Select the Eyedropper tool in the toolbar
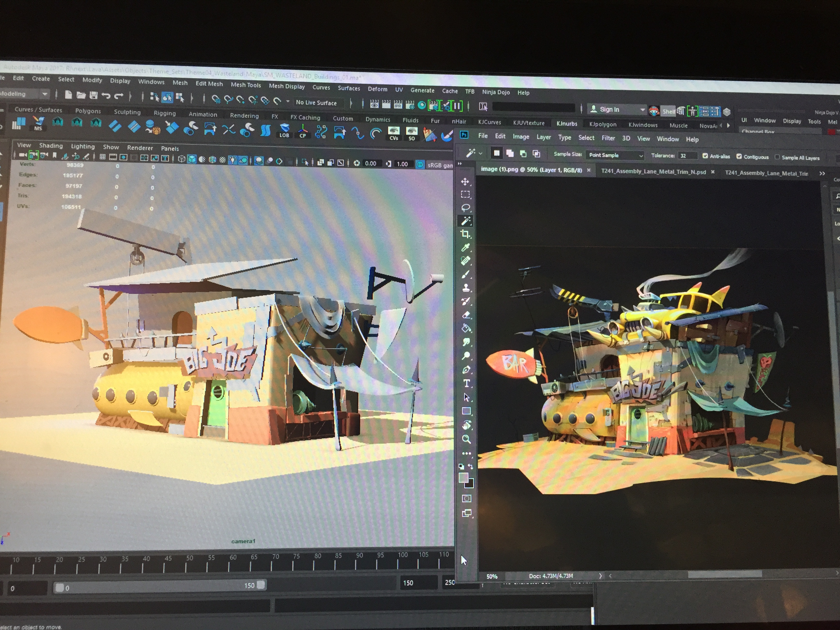 (466, 248)
